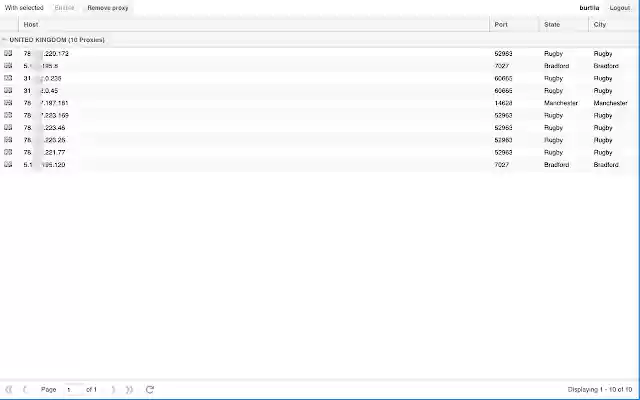Refresh the proxy list

pos(150,389)
